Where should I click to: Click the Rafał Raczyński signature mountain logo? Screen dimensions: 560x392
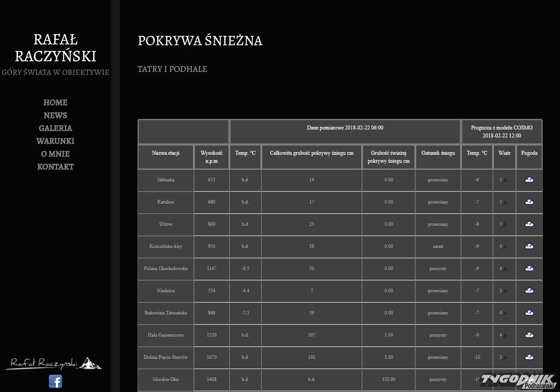[x=54, y=363]
